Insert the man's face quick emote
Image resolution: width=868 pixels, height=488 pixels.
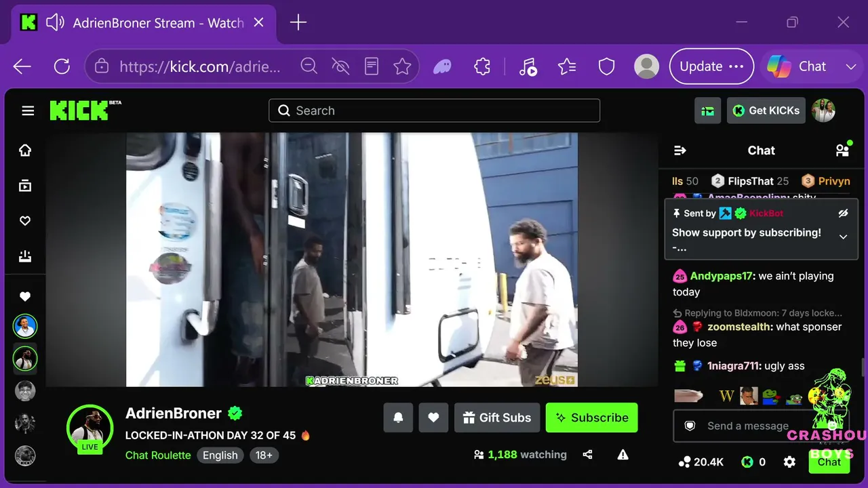(x=749, y=396)
